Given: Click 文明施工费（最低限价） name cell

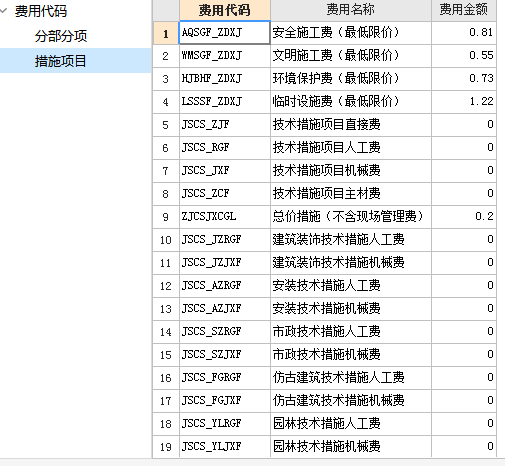Looking at the screenshot, I should pos(351,56).
